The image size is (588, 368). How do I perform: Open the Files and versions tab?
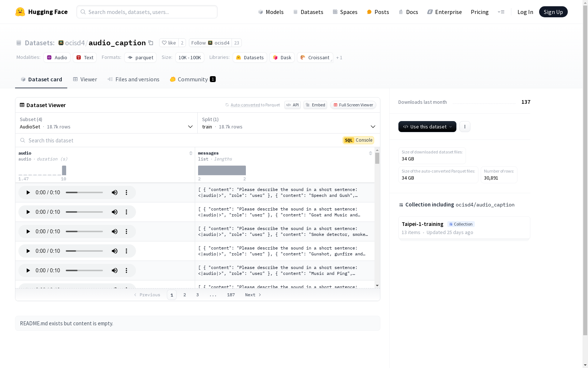pyautogui.click(x=133, y=79)
